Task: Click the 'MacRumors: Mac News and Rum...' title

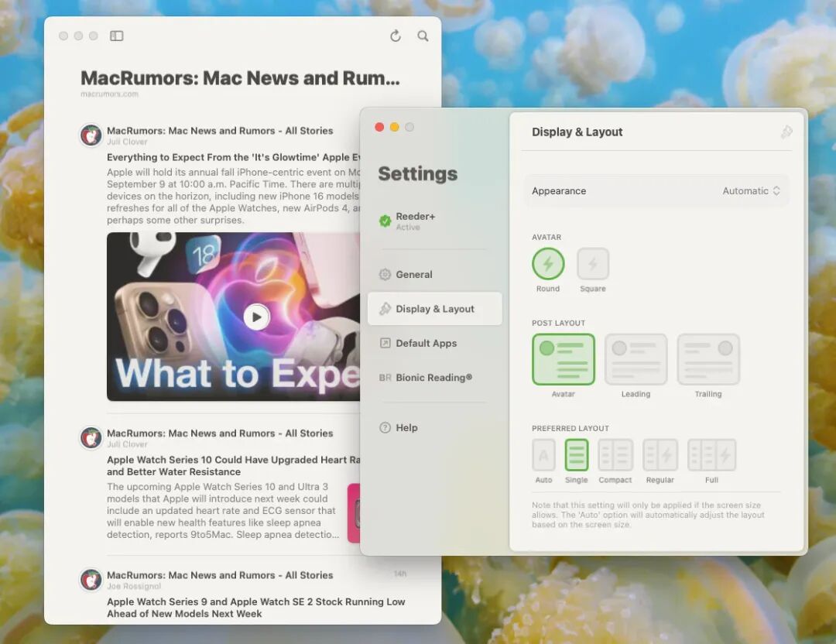Action: [240, 78]
